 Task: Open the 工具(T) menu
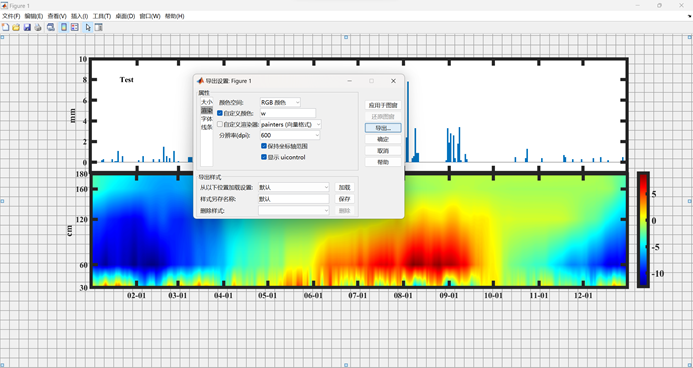click(x=102, y=16)
